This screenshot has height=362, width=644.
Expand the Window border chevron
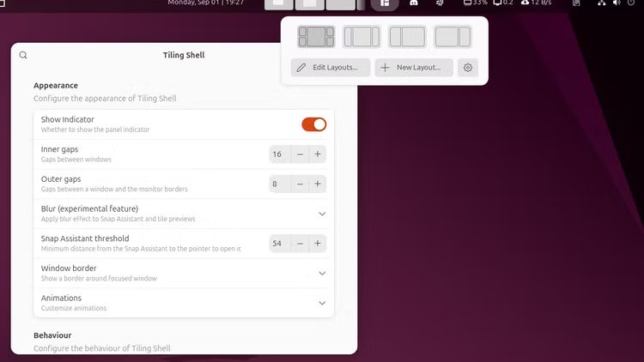tap(322, 274)
